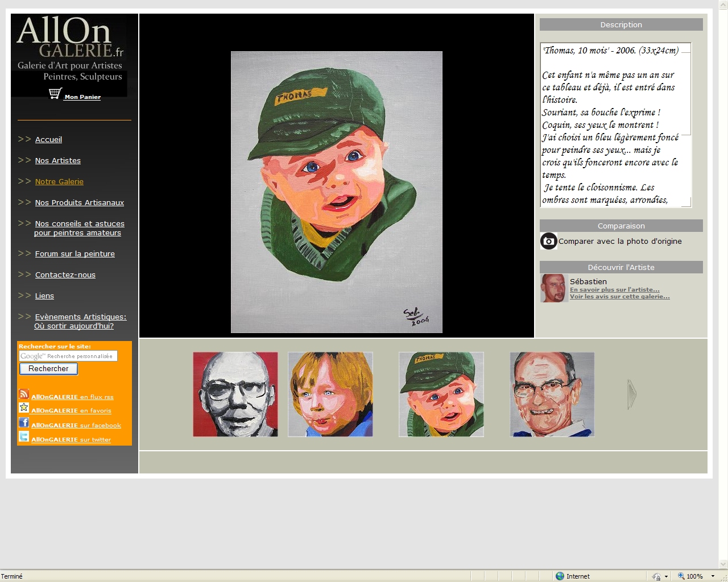Open the Forum sur la peinture link
Screen dimensions: 728x582
coord(75,254)
